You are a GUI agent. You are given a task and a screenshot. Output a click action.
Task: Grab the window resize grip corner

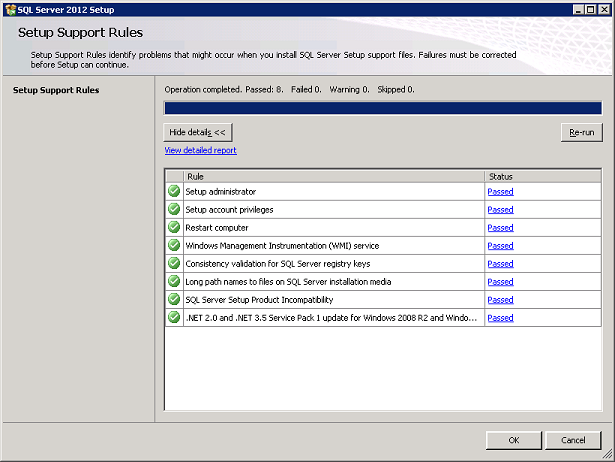[608, 455]
